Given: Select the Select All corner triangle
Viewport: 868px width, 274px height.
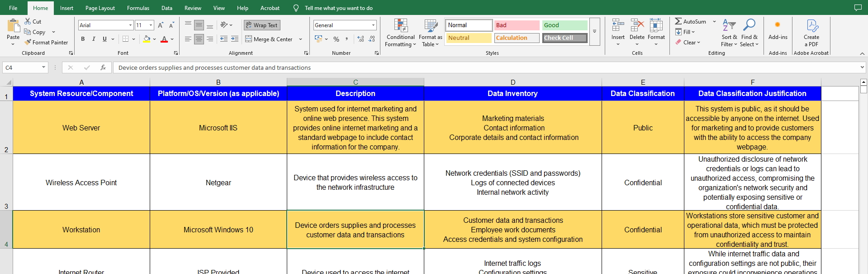Looking at the screenshot, I should (x=9, y=82).
